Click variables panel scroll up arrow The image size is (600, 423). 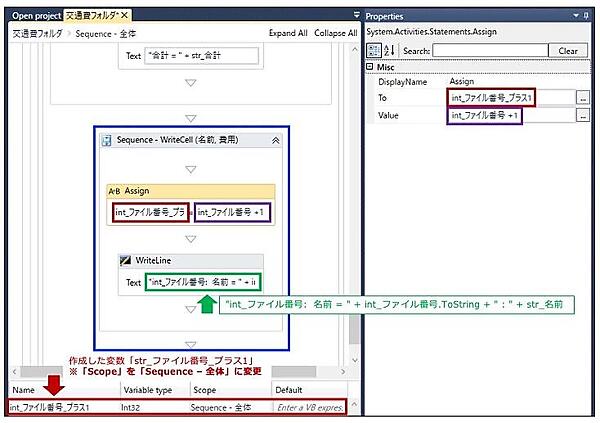pos(354,403)
